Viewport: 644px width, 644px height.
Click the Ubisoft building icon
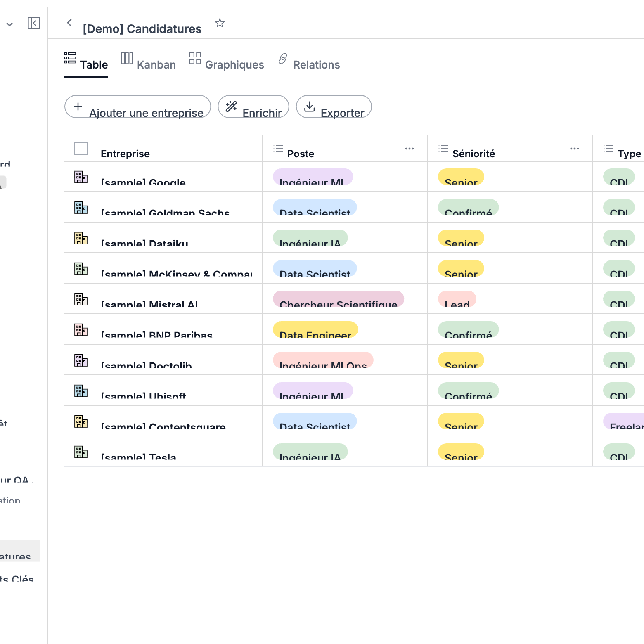pos(81,391)
